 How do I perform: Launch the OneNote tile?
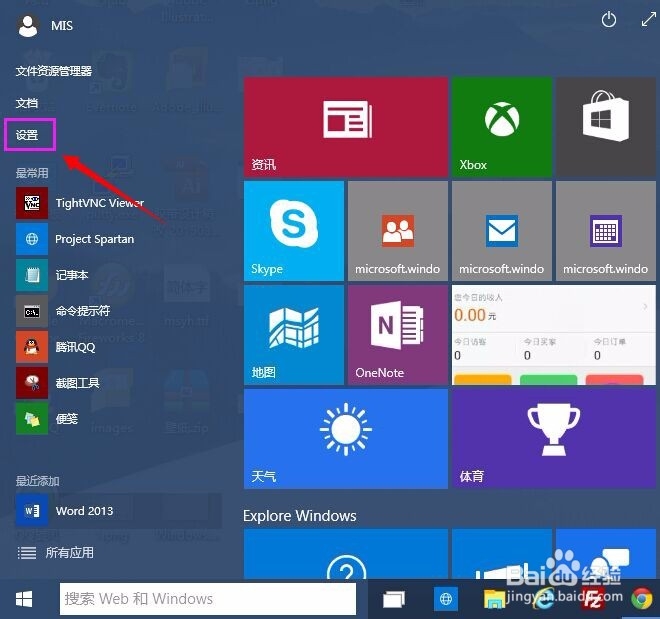coord(398,335)
